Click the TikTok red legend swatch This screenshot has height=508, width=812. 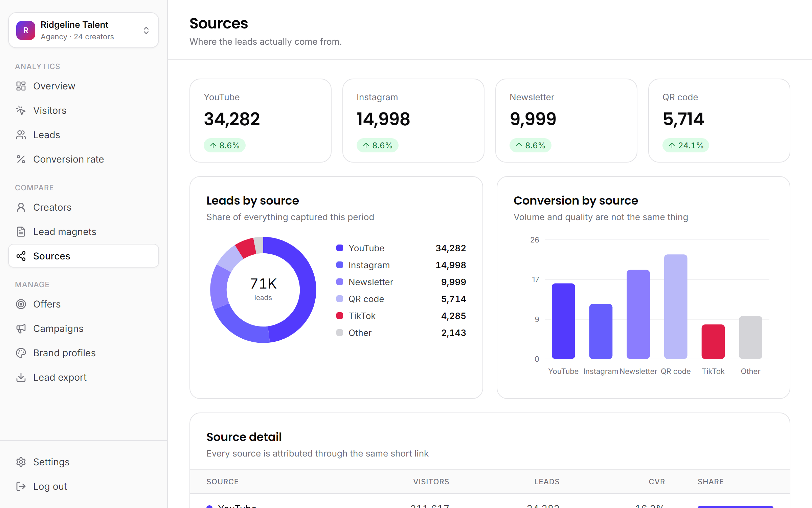(x=340, y=316)
